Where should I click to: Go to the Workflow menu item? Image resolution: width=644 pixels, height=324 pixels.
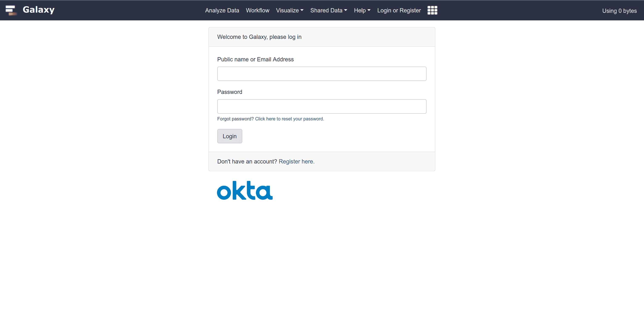pos(258,10)
